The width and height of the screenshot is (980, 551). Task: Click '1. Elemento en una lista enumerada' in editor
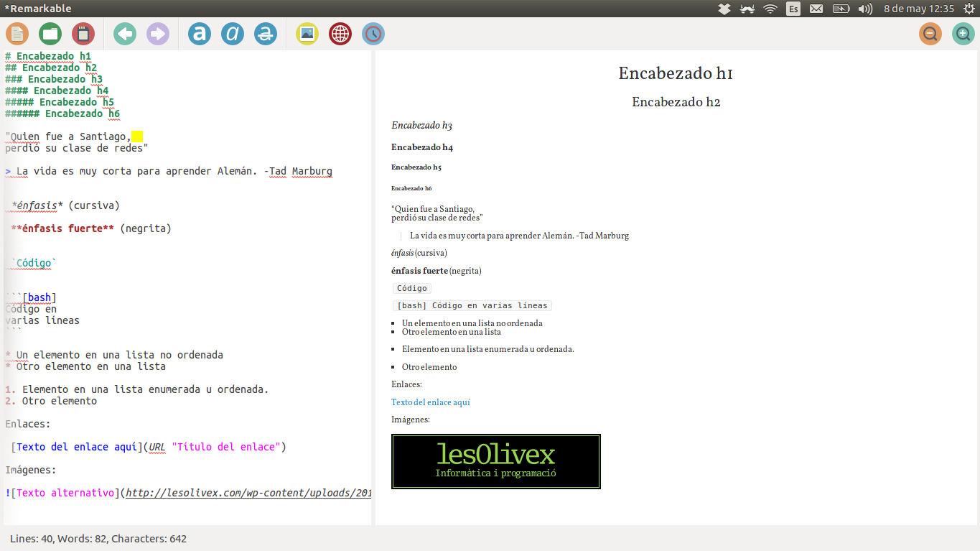click(137, 389)
